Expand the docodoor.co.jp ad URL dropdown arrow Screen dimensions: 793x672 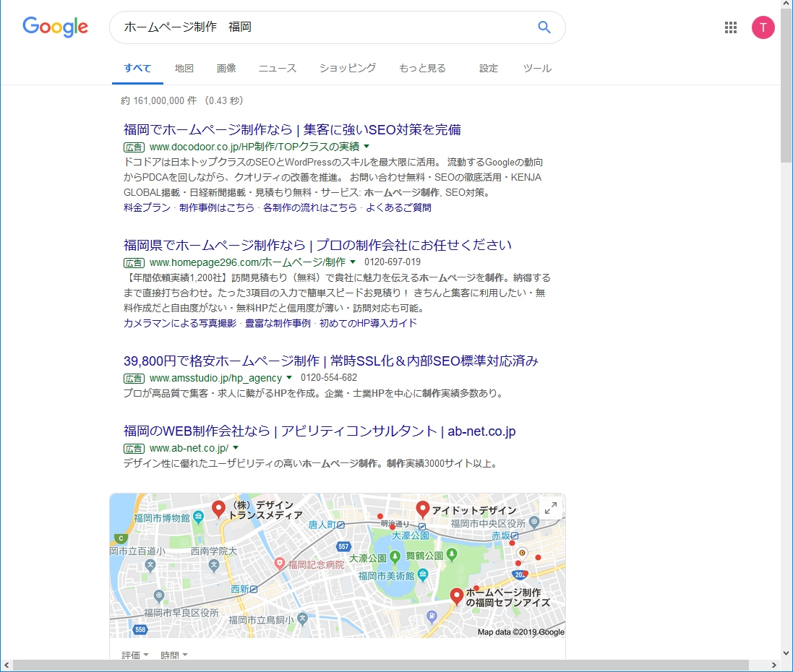[367, 147]
